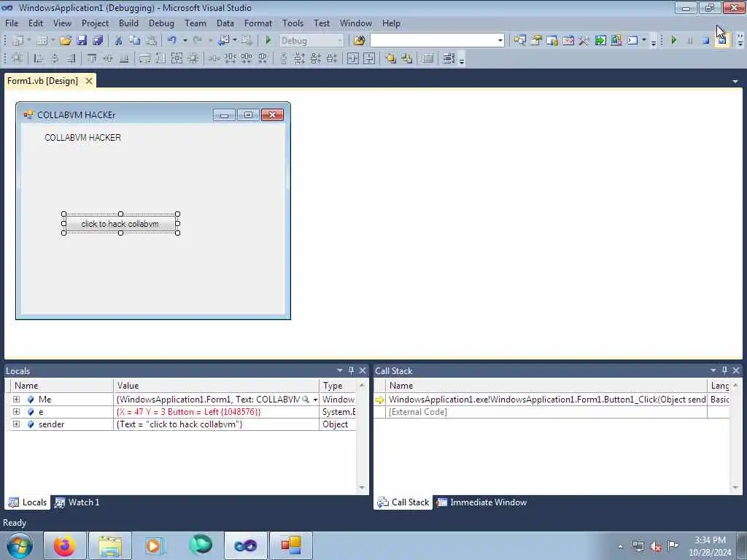The height and width of the screenshot is (560, 747).
Task: Center Horizontally in the layout toolbar
Action: 353,58
